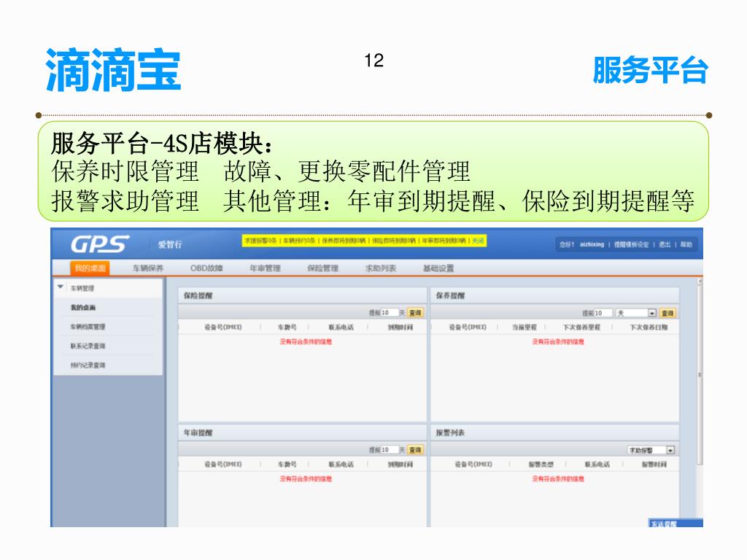Click the 爱智行 brand text in the header
Viewport: 747px width, 560px height.
170,244
